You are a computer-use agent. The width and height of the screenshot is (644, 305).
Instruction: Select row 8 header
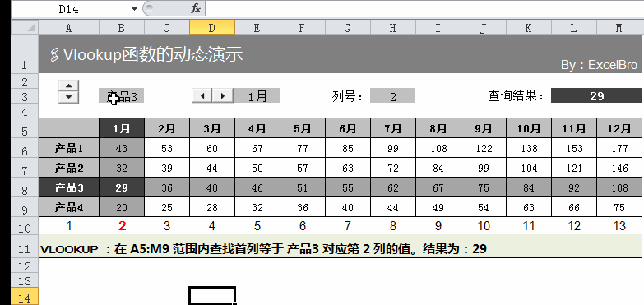(x=25, y=188)
